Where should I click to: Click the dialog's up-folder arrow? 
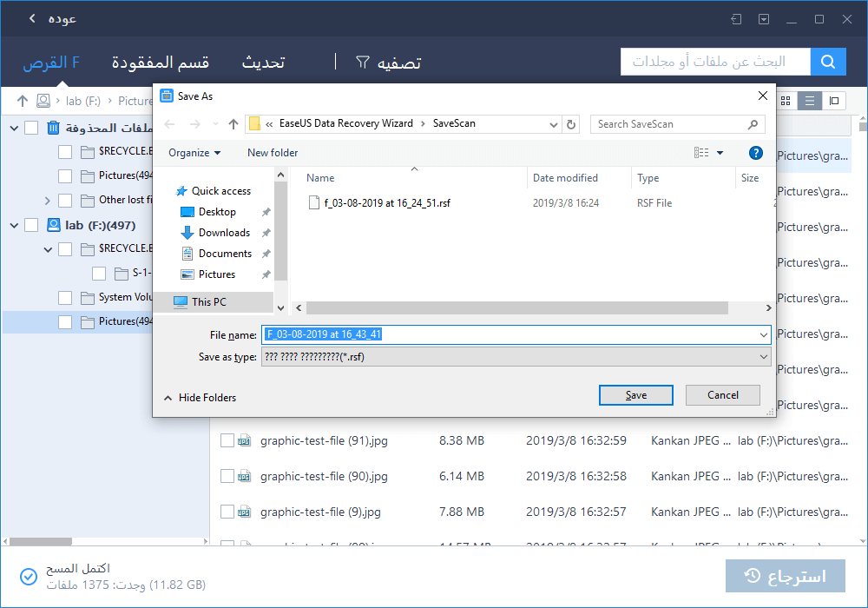pos(233,124)
